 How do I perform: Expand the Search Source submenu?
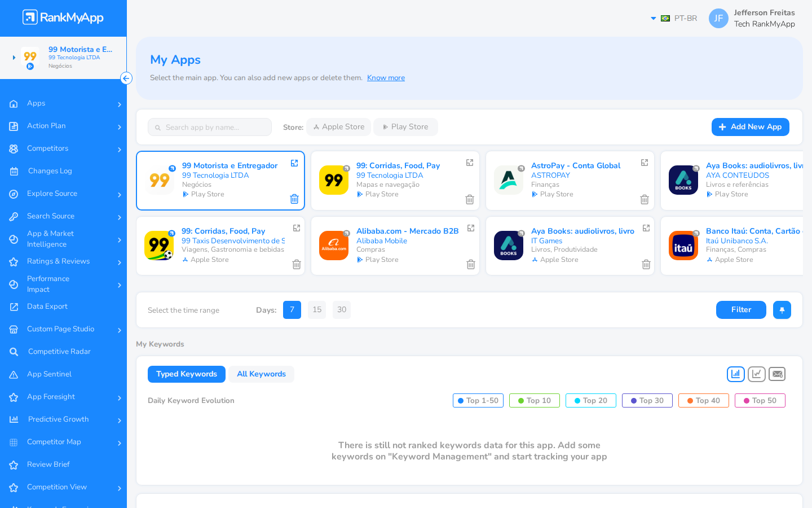point(120,217)
